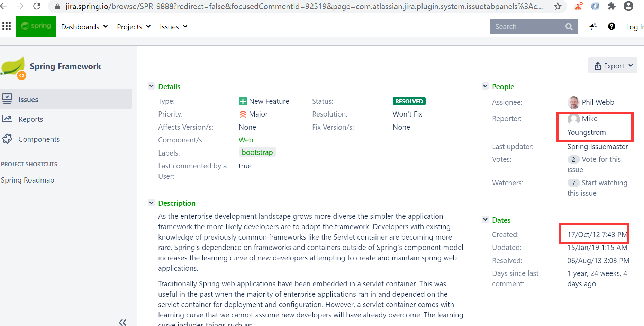Click the browser back arrow
This screenshot has width=644, height=326.
[x=3, y=6]
